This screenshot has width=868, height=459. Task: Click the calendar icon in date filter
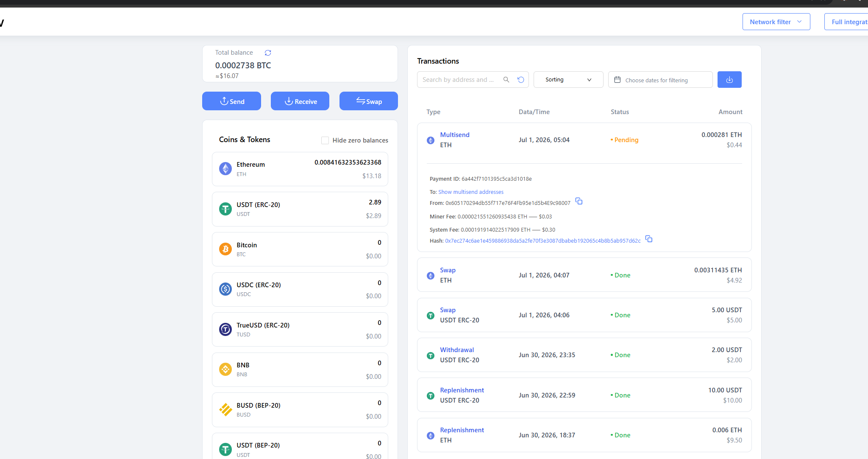pos(618,80)
